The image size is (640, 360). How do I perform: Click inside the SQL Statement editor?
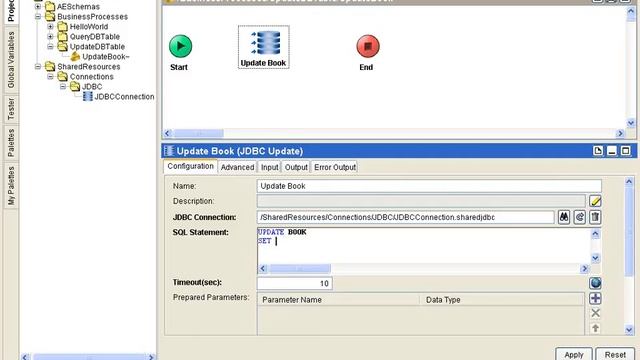coord(424,246)
